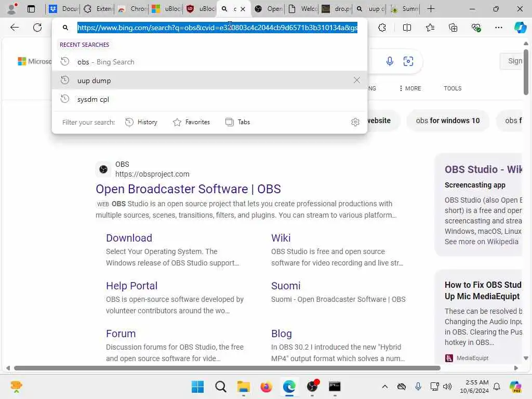Screen dimensions: 532x399
Task: Open Settings and more ellipsis menu
Action: click(x=498, y=28)
